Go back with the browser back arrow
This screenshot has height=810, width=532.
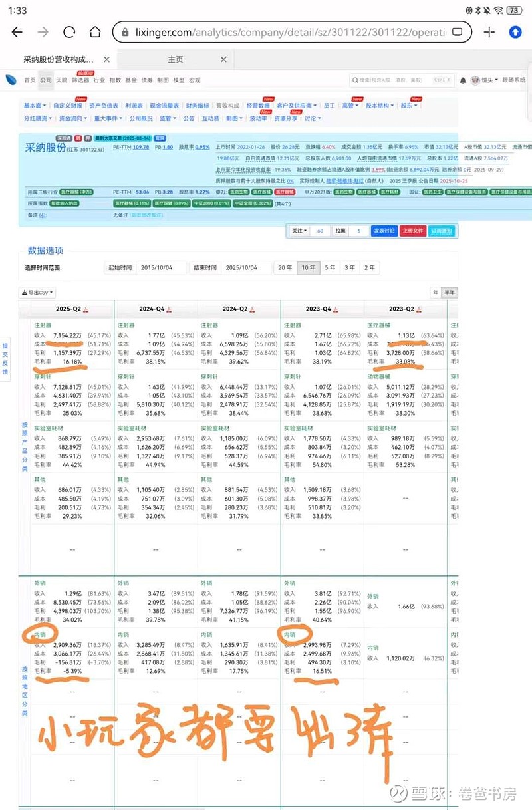(17, 32)
